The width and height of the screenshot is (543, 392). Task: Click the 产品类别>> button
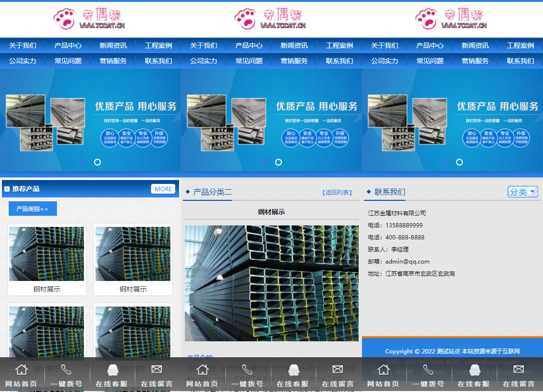click(32, 209)
